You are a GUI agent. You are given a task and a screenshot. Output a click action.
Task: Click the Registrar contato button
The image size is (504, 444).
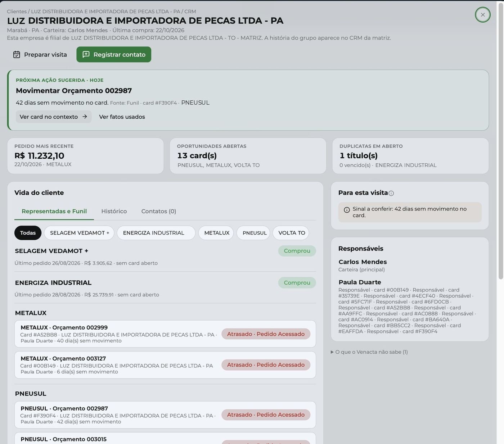coord(114,54)
